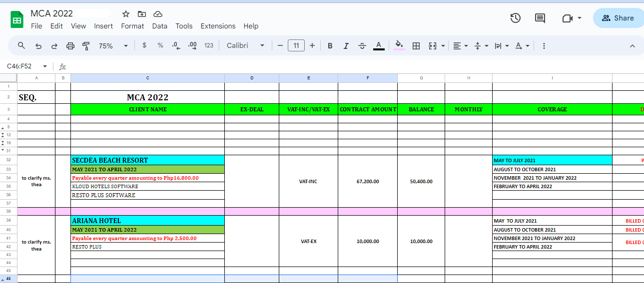This screenshot has width=644, height=283.
Task: Open the three-dot more toolbar options
Action: point(544,45)
